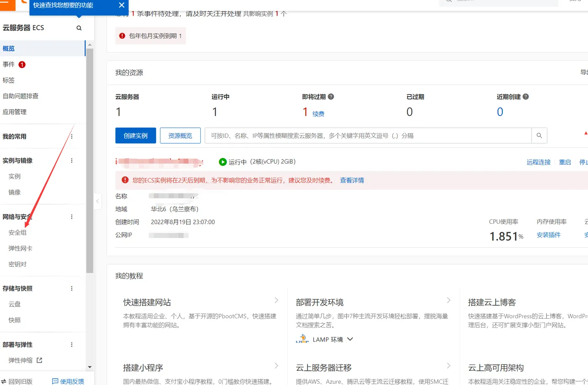
Task: Expand the 存储与快照 section header
Action: (18, 288)
